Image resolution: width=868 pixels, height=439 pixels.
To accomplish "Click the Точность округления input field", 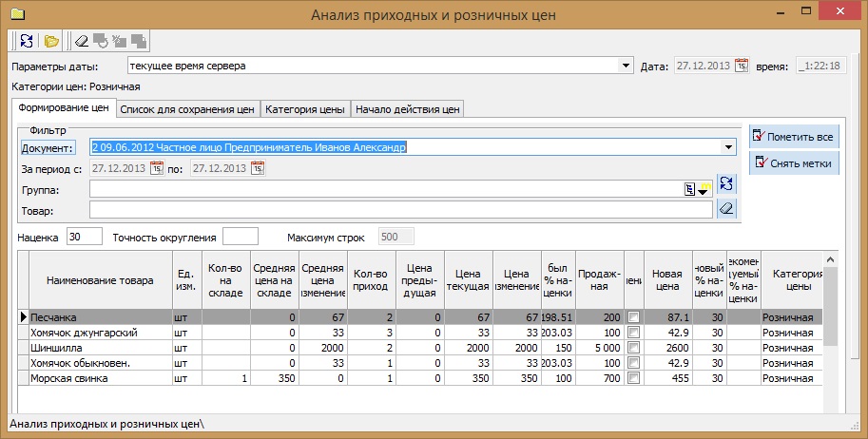I will 241,237.
